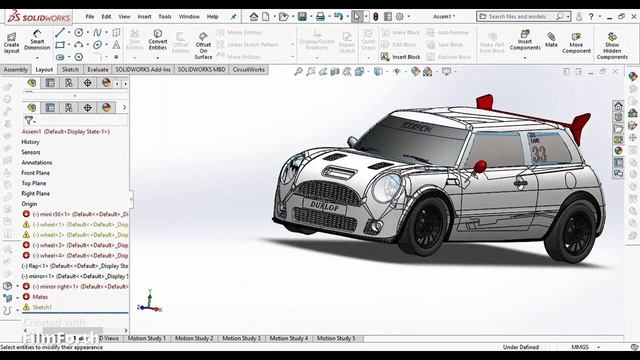Open ConfigurationManager tab in top pane
The image size is (640, 360).
coord(69,83)
